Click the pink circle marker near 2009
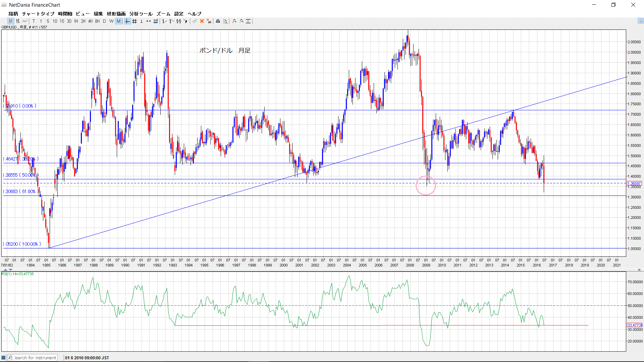 [426, 185]
